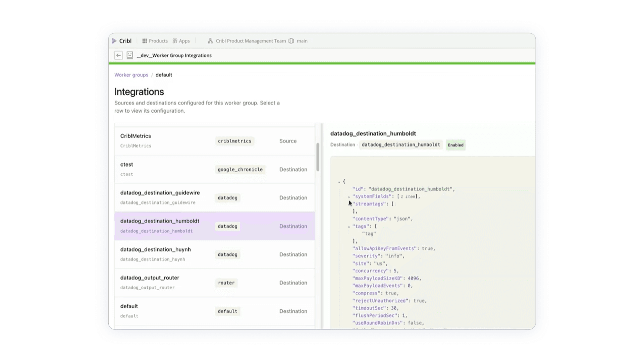Click the detail panel title datadog_destination_humboldt

[373, 133]
